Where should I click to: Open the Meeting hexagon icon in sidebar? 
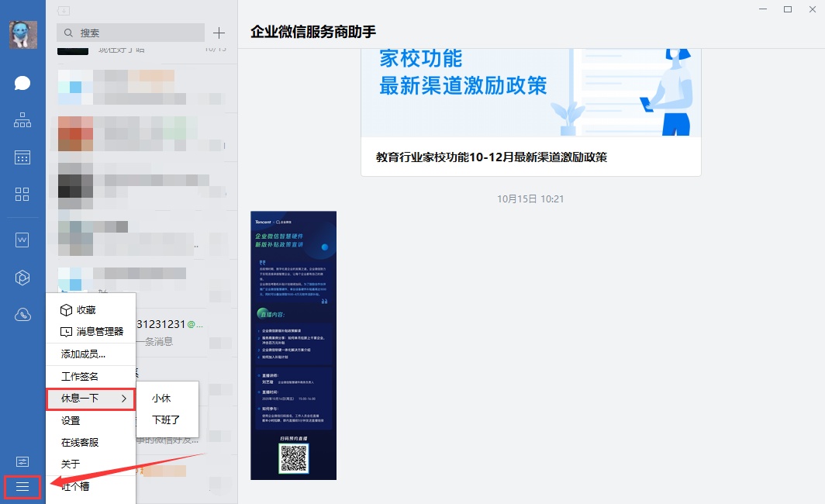[x=22, y=277]
